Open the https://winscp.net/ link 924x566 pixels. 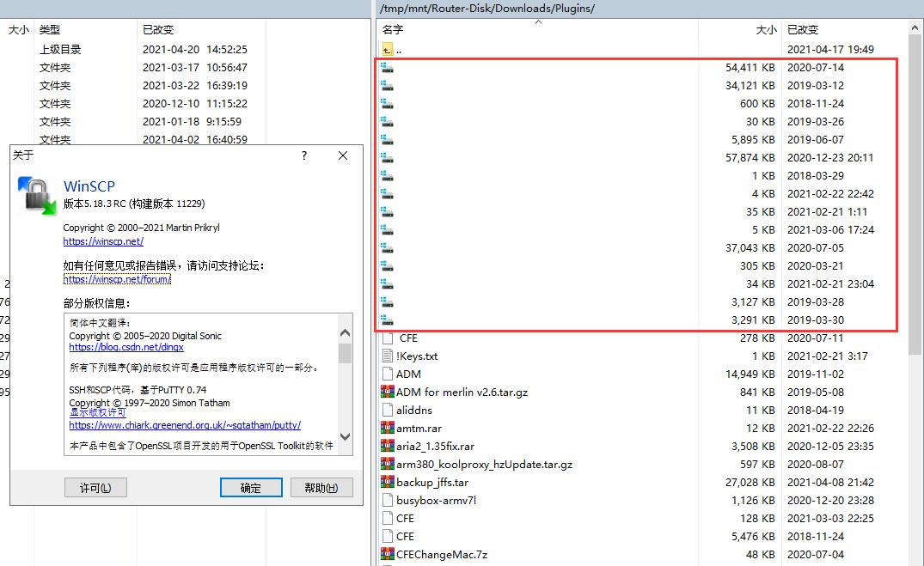[103, 242]
